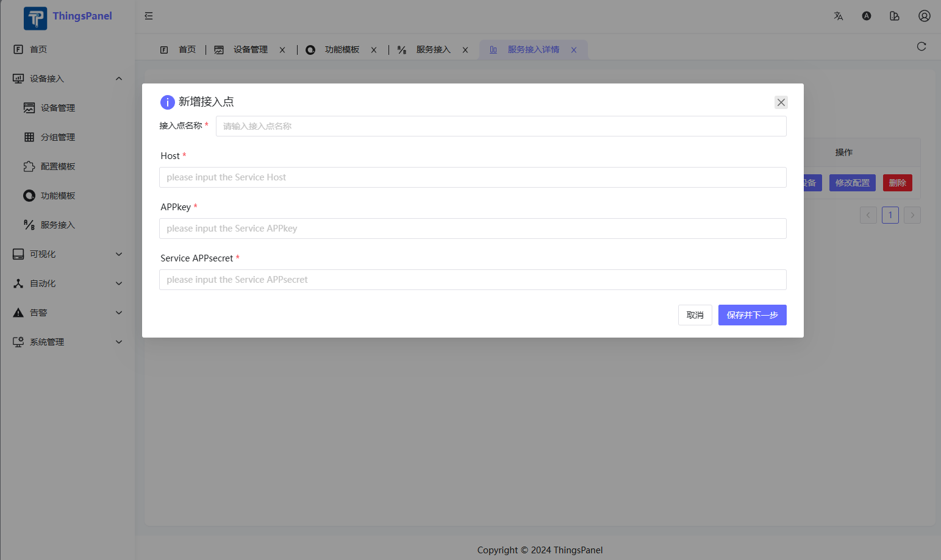Switch to the 设备管理 tab
This screenshot has width=941, height=560.
point(250,50)
